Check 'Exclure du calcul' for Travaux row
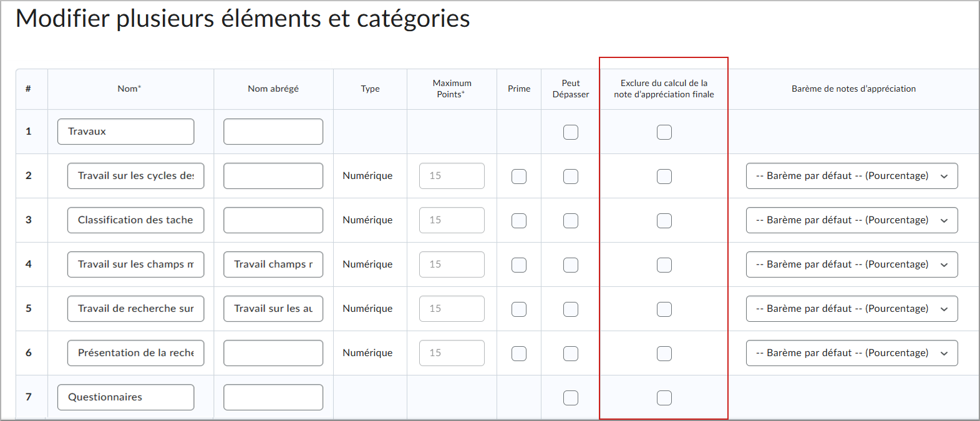This screenshot has width=980, height=421. [664, 132]
